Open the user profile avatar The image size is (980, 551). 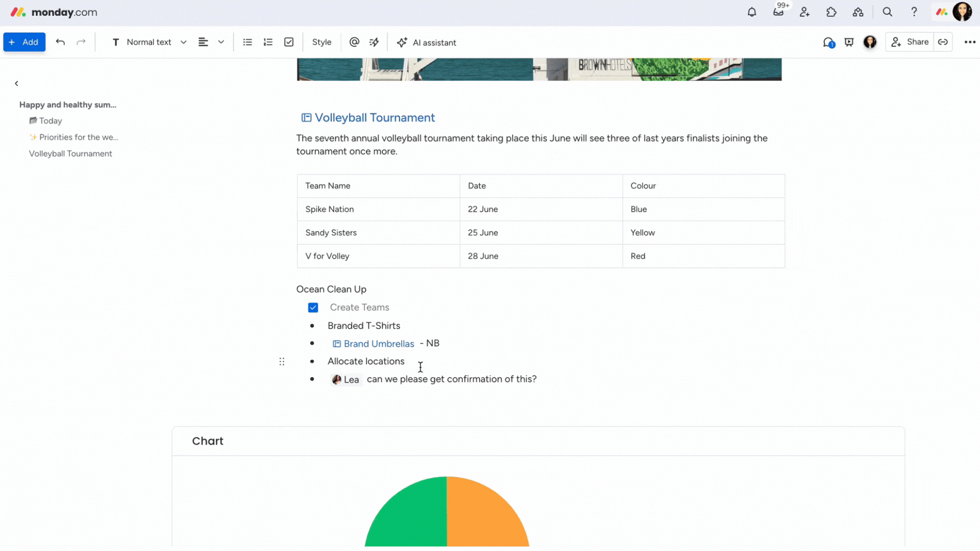962,12
